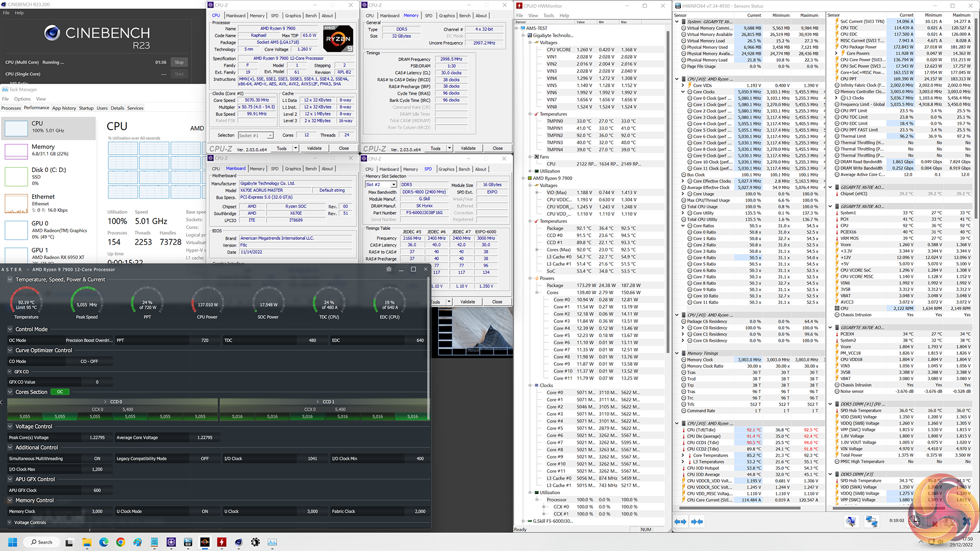Toggle the Cores Section OC switch

[60, 392]
